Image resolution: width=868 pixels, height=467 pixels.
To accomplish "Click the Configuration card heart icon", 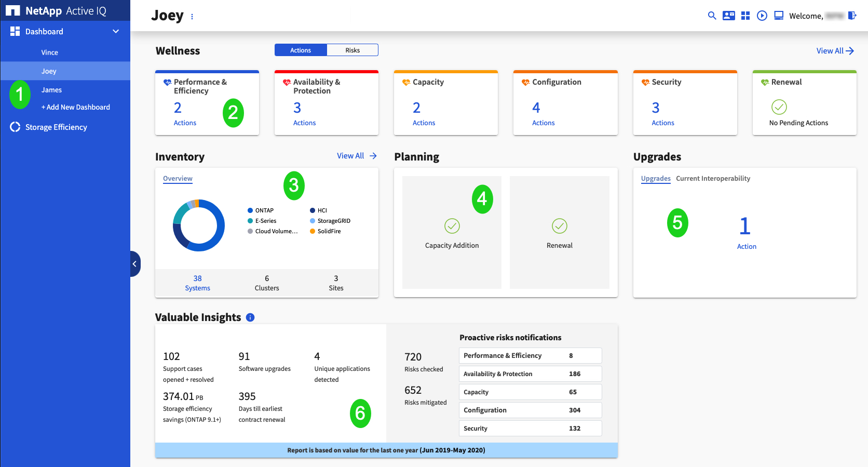I will pyautogui.click(x=526, y=82).
